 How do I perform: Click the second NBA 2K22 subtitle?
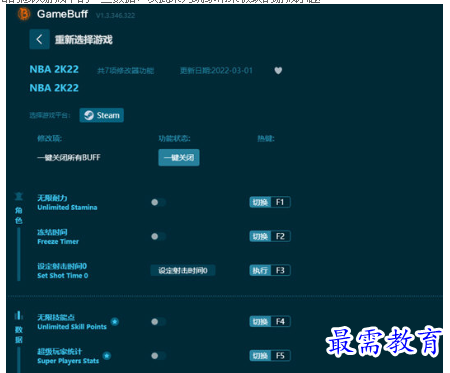point(54,88)
